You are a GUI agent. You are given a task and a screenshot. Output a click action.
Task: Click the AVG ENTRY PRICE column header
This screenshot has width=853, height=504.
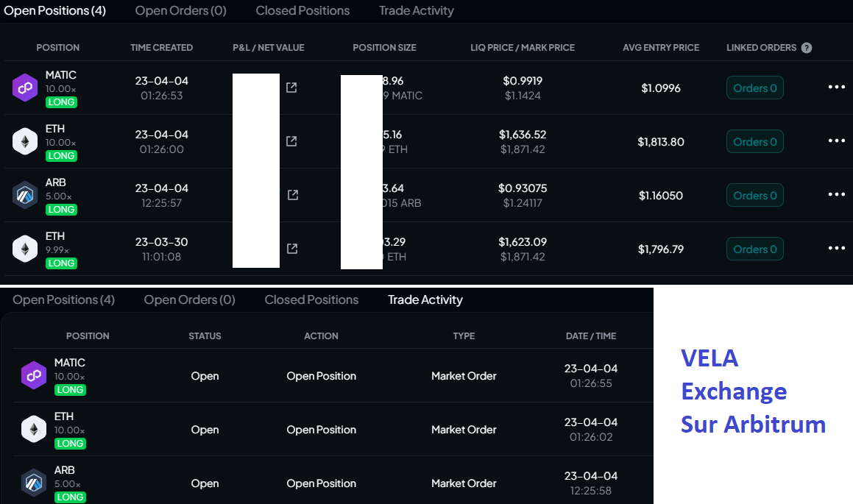click(661, 48)
